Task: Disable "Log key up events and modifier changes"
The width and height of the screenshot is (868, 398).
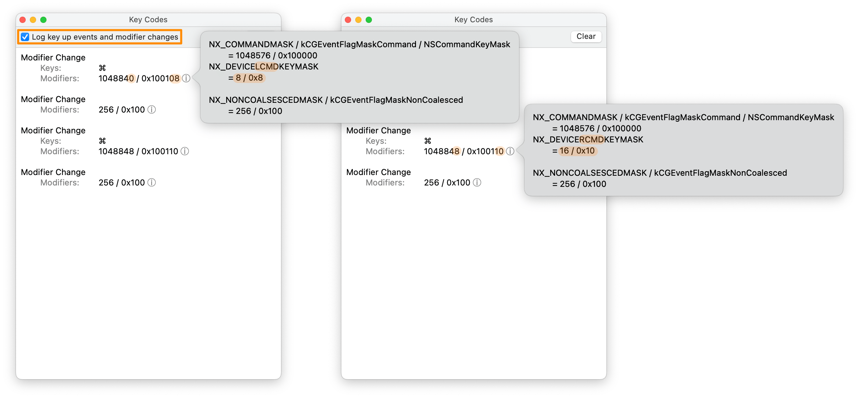Action: pyautogui.click(x=24, y=37)
